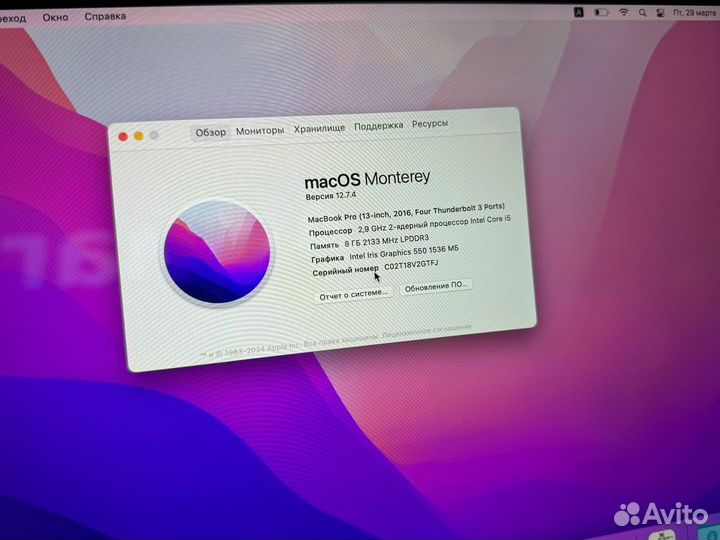Open the Справка menu
This screenshot has width=720, height=540.
(105, 17)
